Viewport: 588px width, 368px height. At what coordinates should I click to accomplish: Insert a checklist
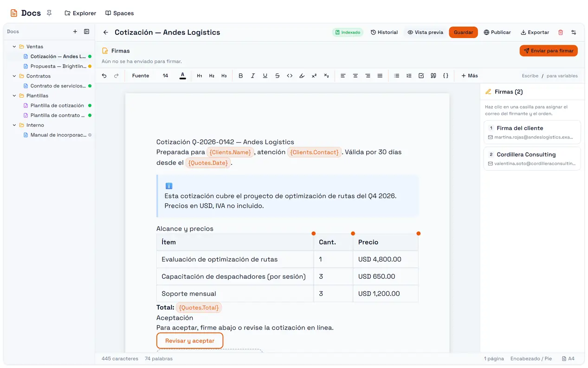point(421,76)
